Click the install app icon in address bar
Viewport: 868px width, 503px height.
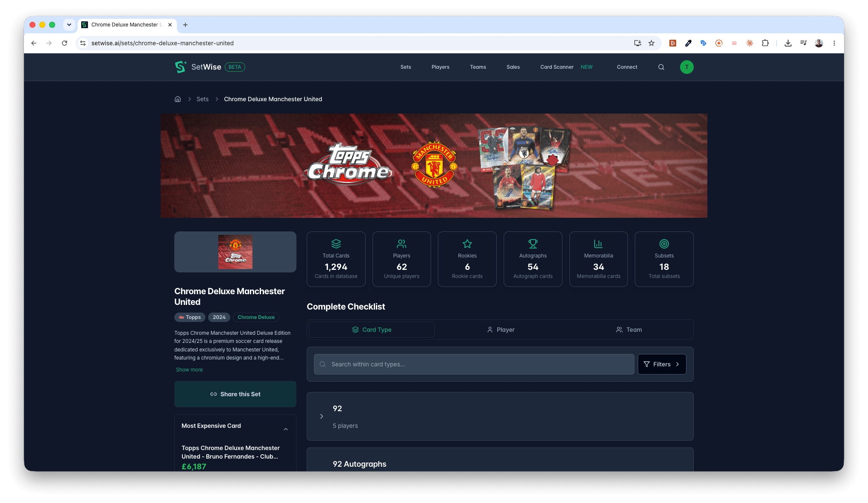click(x=638, y=43)
